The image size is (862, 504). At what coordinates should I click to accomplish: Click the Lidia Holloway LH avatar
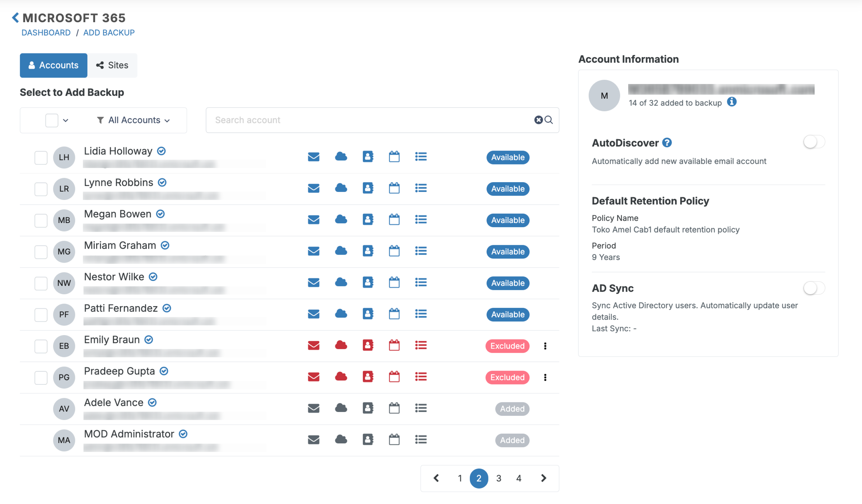64,158
